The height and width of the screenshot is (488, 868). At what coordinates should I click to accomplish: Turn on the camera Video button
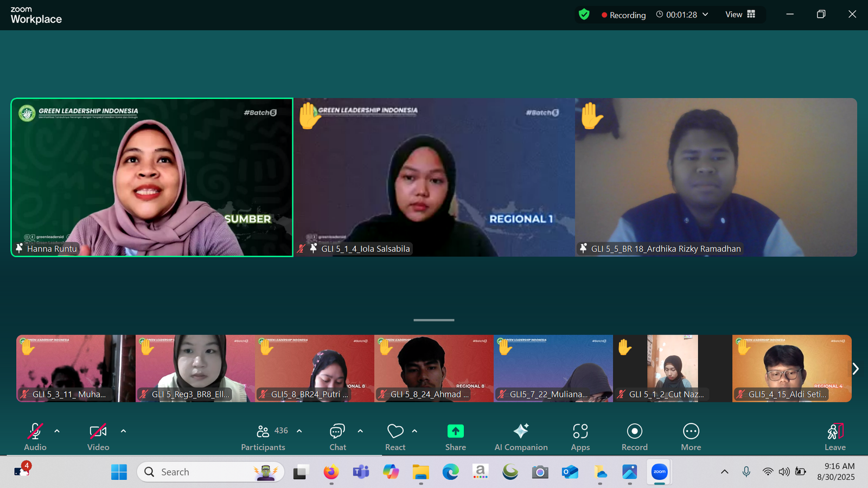(x=98, y=436)
